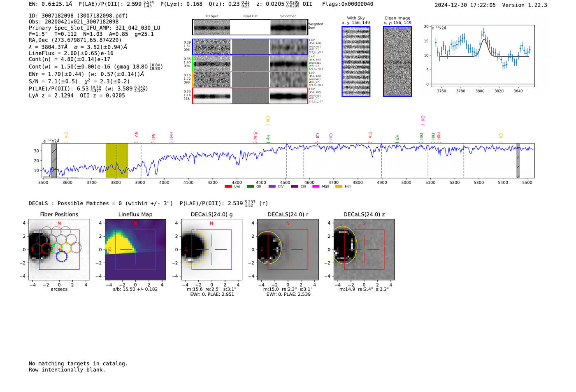Open the Lineflux Map panel

pyautogui.click(x=135, y=250)
